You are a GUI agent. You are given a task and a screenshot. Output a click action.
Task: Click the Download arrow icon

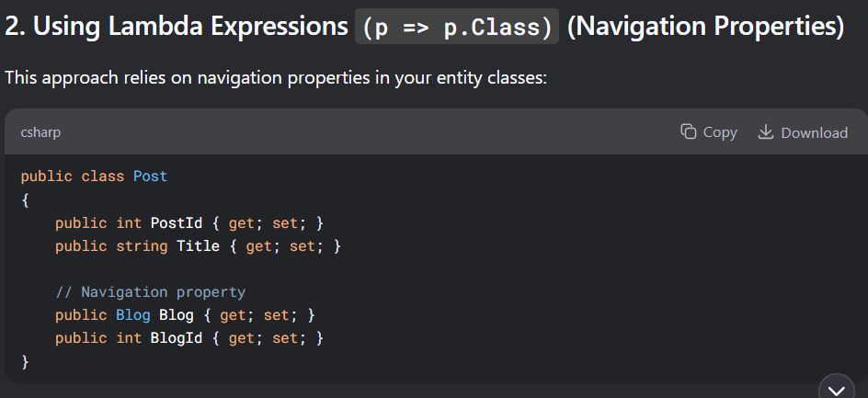point(766,131)
